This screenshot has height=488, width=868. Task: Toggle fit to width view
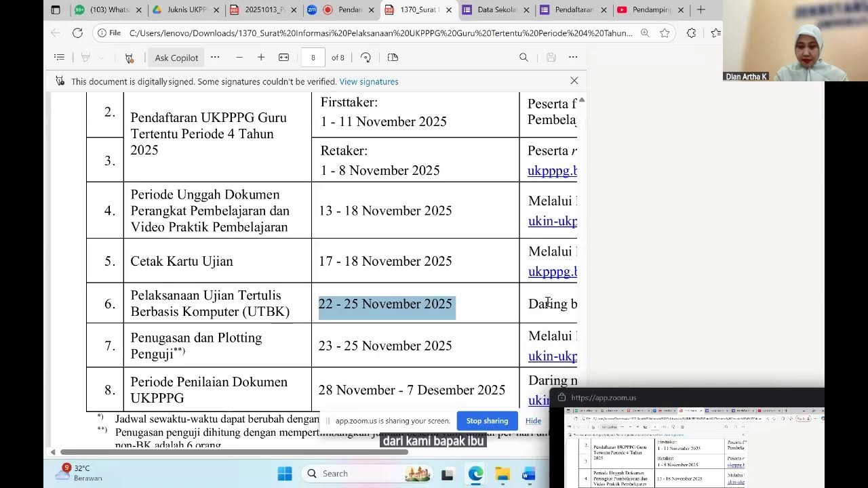[x=283, y=58]
